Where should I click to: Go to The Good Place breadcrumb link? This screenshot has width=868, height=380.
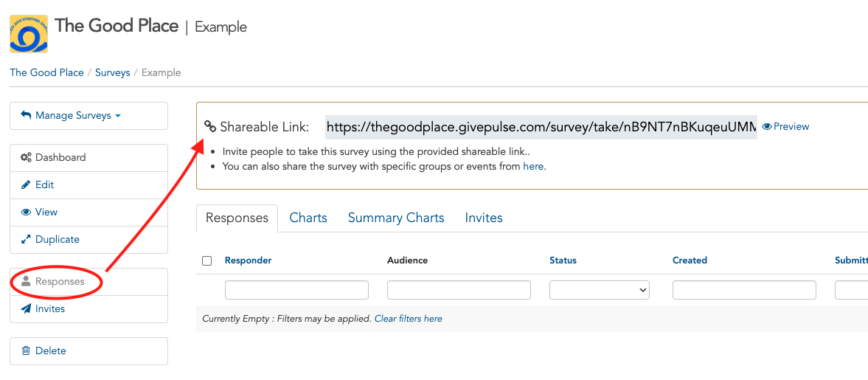pos(46,72)
